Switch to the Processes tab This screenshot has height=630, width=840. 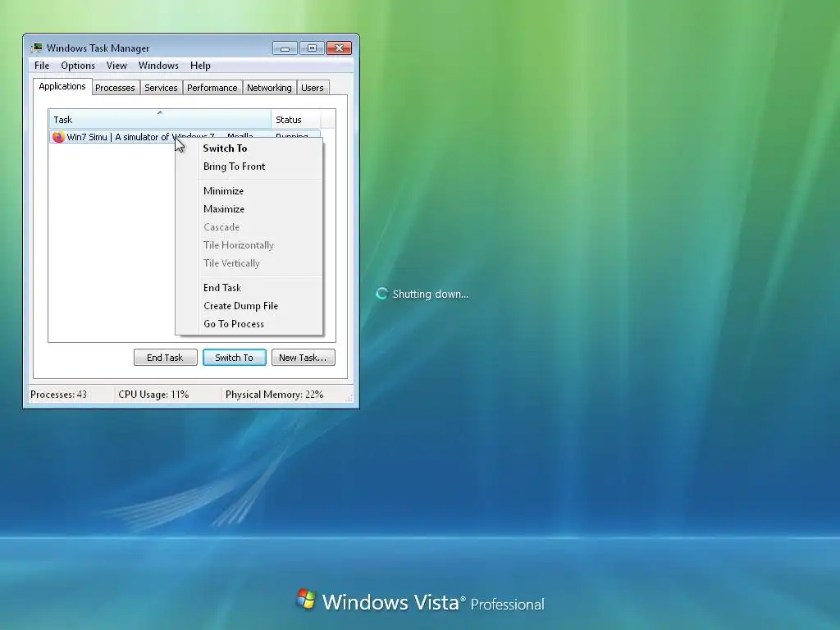click(x=115, y=88)
